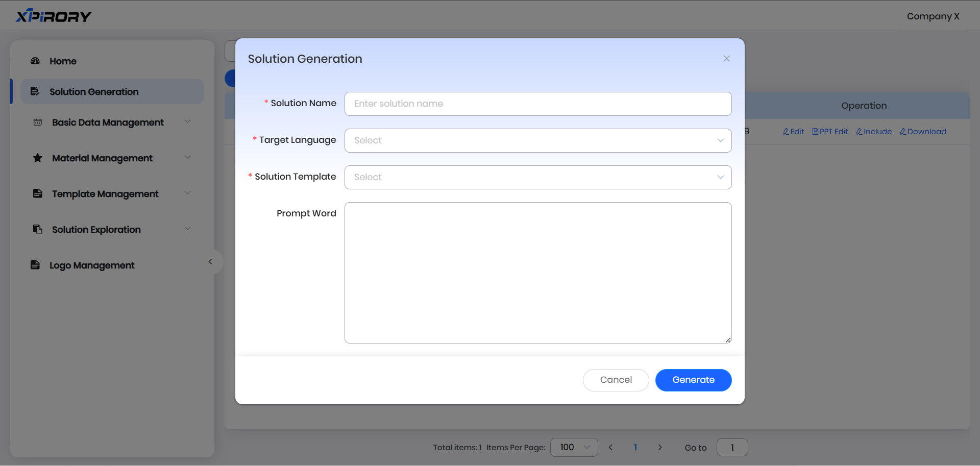Expand the Basic Data Management menu chevron

coord(187,122)
